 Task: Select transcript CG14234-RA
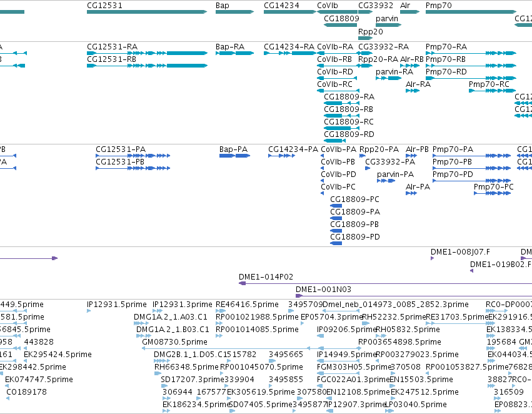[x=289, y=47]
